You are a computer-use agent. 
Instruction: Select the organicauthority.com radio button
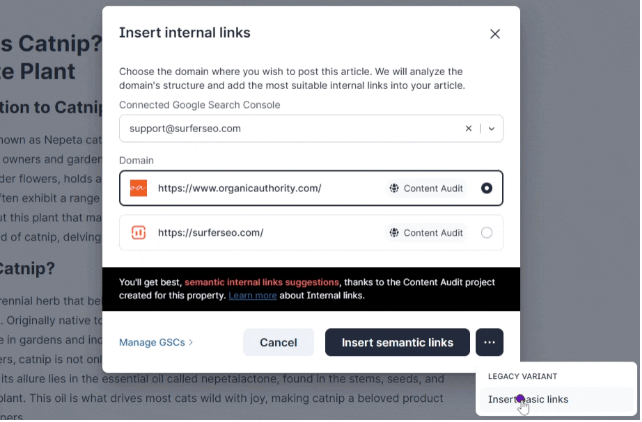tap(486, 188)
